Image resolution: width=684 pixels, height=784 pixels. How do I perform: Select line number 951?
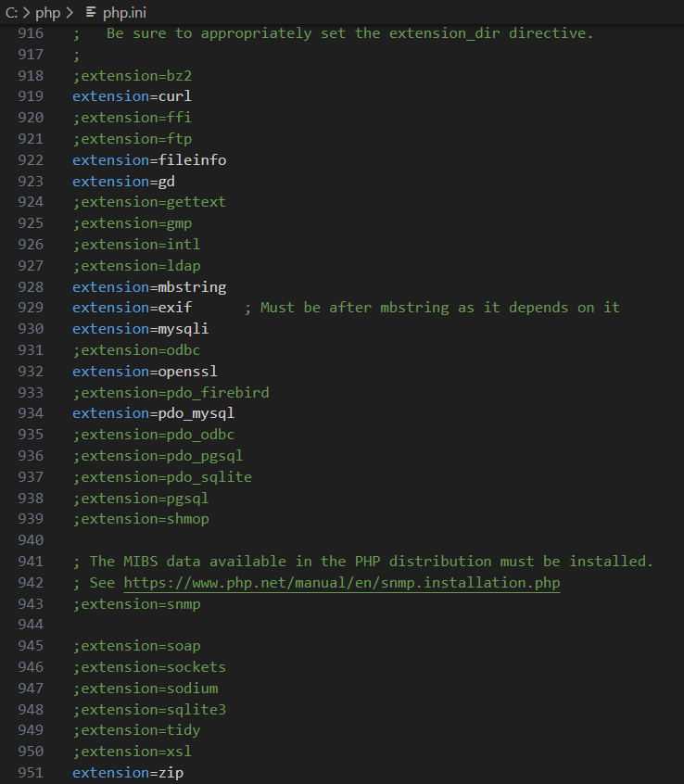tap(31, 772)
